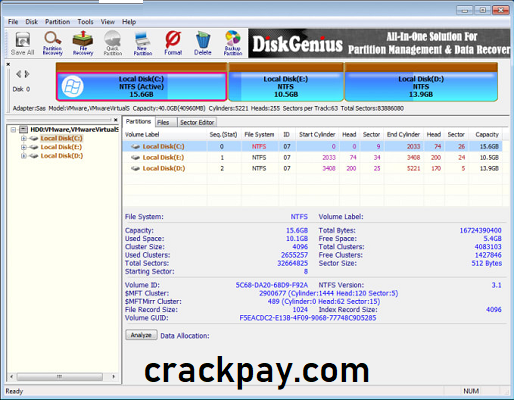Click the Save All toolbar icon
This screenshot has width=514, height=400.
tap(22, 43)
